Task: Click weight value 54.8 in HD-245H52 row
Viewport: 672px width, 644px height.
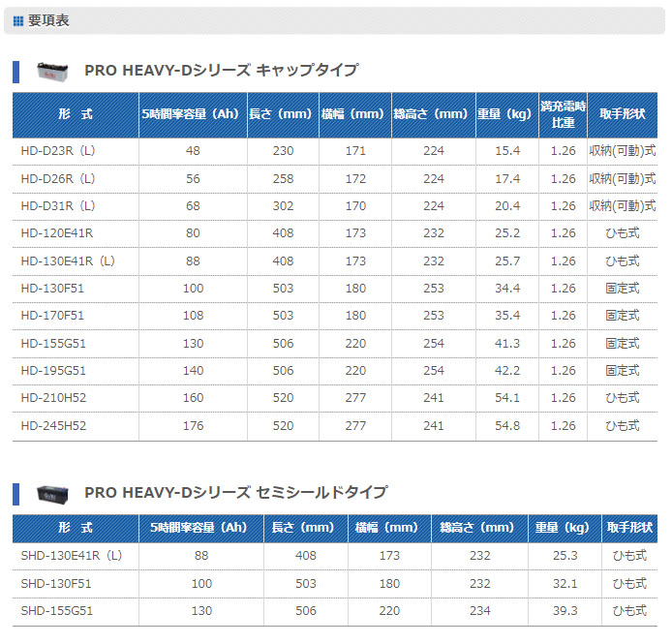Action: click(507, 426)
